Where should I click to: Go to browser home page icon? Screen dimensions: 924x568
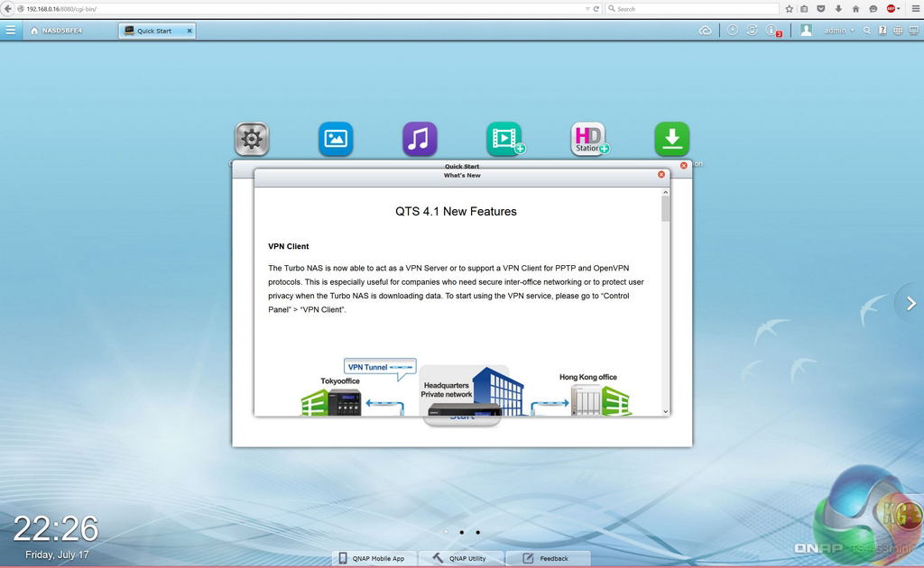(x=855, y=9)
